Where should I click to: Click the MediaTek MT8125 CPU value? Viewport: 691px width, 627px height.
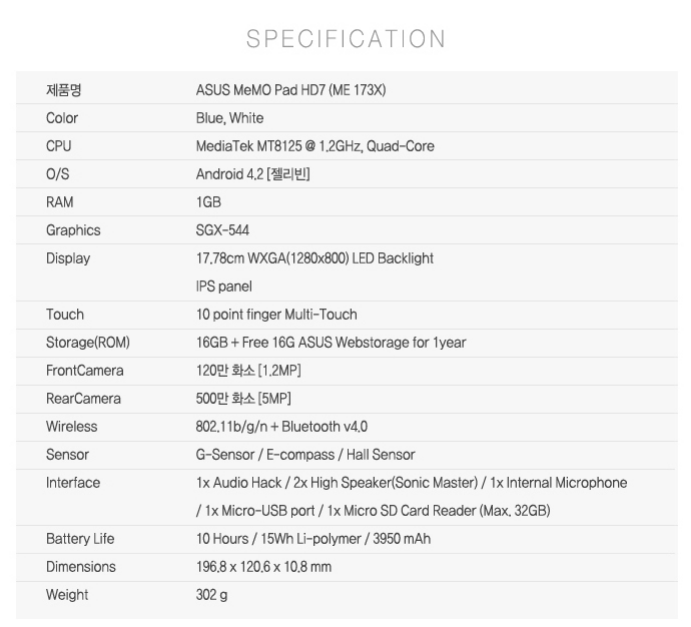tap(315, 146)
